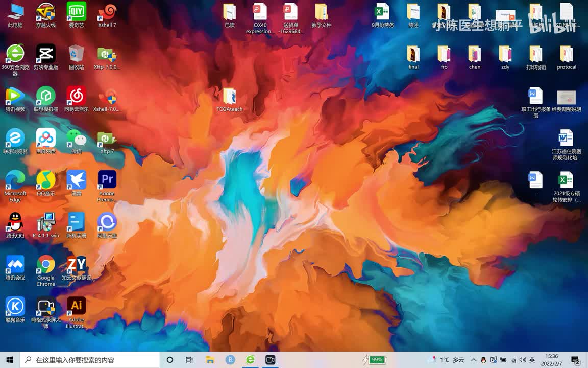The height and width of the screenshot is (368, 588).
Task: Select the Adobe Premiere shortcut
Action: point(107,186)
